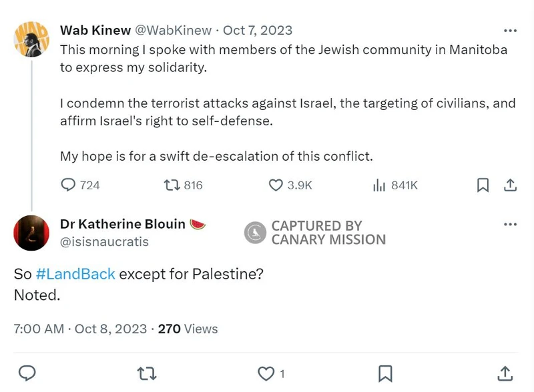Like Dr Katherine Blouin's reply
The image size is (534, 392).
(266, 373)
